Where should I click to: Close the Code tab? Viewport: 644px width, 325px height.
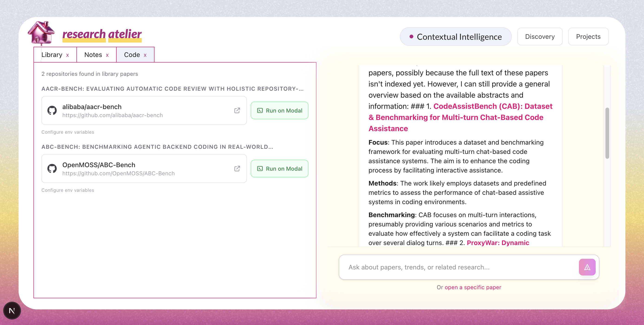click(x=145, y=55)
